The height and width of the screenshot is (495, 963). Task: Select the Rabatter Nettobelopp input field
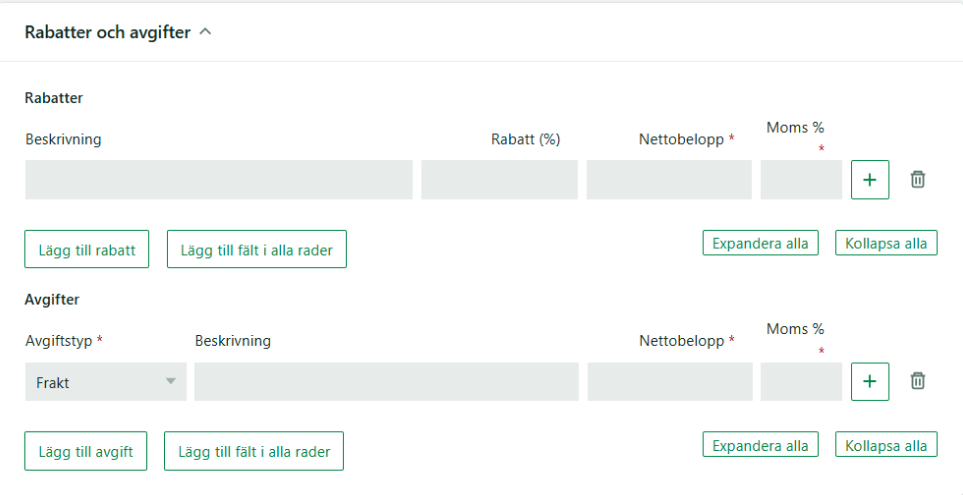tap(669, 180)
